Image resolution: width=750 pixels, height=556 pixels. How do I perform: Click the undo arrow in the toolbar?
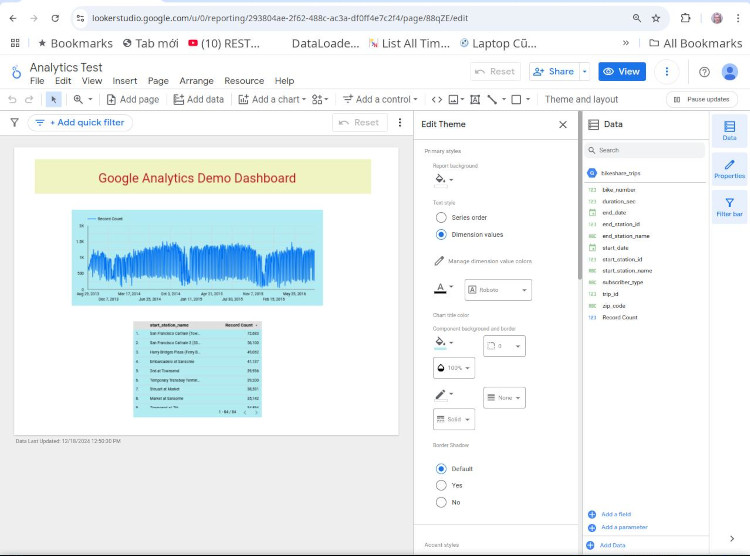[x=12, y=100]
